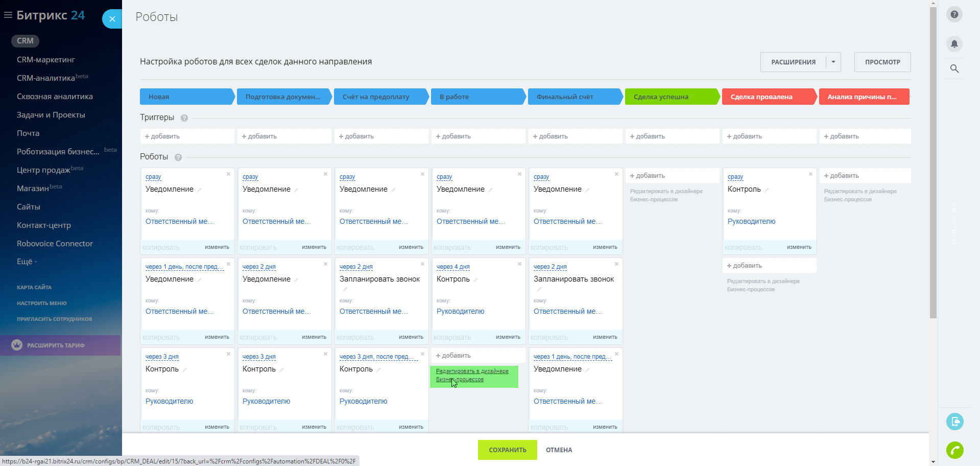
Task: Select the Сделка успешна stage header
Action: (672, 97)
